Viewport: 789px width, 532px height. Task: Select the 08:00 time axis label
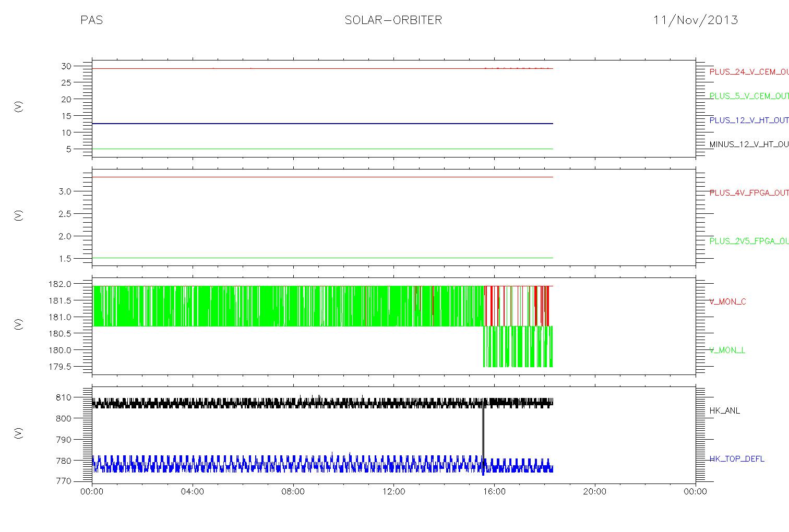click(x=293, y=492)
